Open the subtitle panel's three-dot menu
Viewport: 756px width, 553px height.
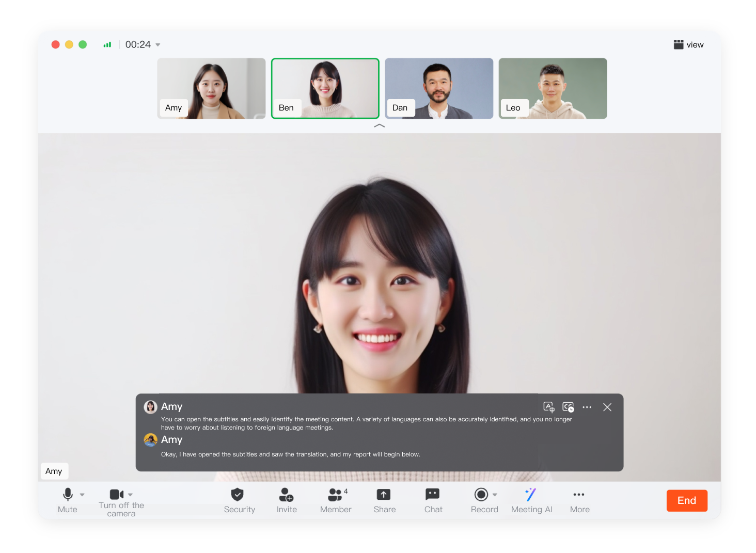[x=587, y=407]
